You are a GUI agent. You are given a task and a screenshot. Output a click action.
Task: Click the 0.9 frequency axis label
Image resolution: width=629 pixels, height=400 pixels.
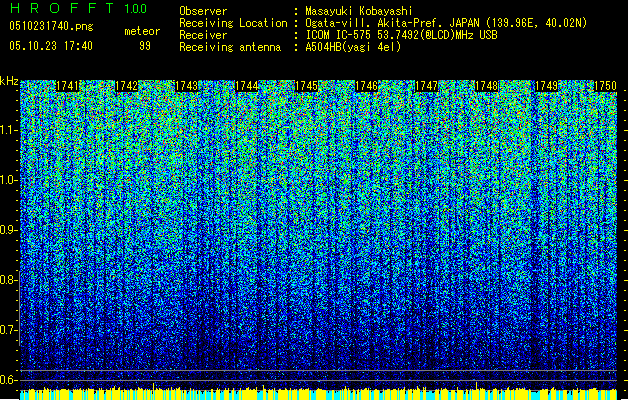(x=8, y=230)
